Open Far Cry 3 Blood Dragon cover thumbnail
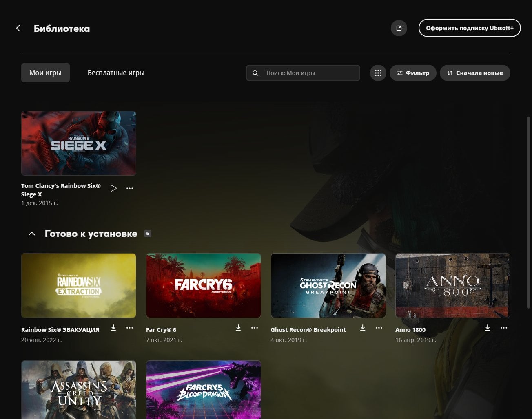This screenshot has height=419, width=532. pyautogui.click(x=204, y=390)
